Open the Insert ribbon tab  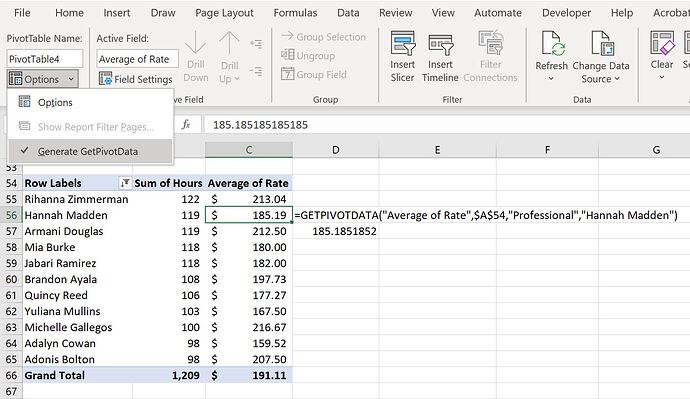click(x=117, y=13)
